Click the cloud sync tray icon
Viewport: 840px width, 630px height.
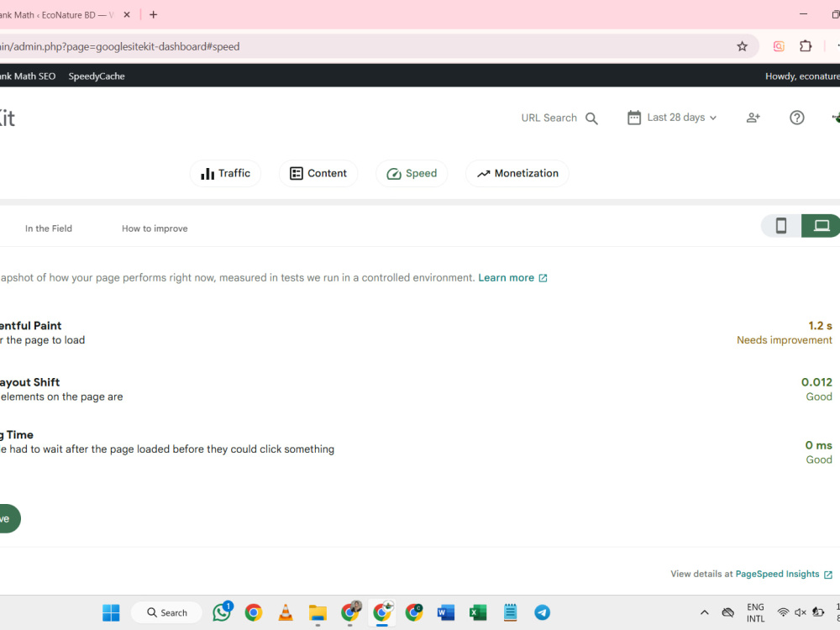coord(727,612)
